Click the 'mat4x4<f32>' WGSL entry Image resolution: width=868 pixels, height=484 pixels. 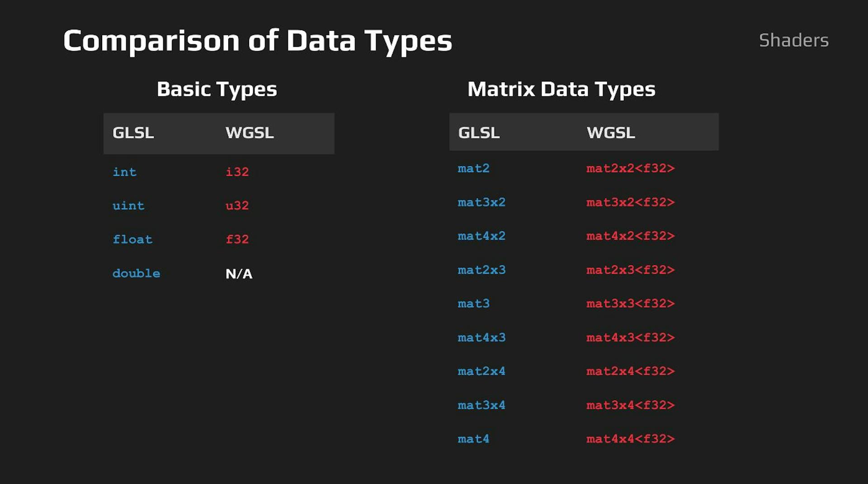pyautogui.click(x=630, y=439)
